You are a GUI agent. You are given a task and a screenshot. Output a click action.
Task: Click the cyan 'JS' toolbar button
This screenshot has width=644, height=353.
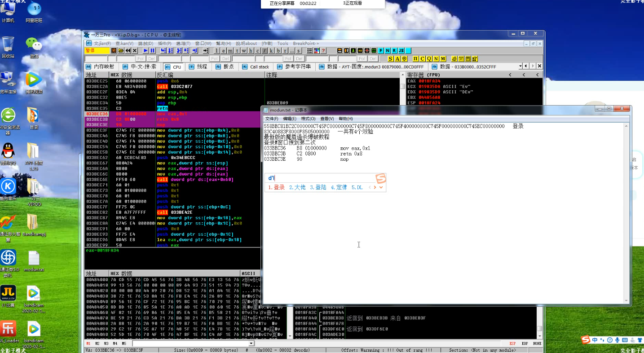[401, 51]
